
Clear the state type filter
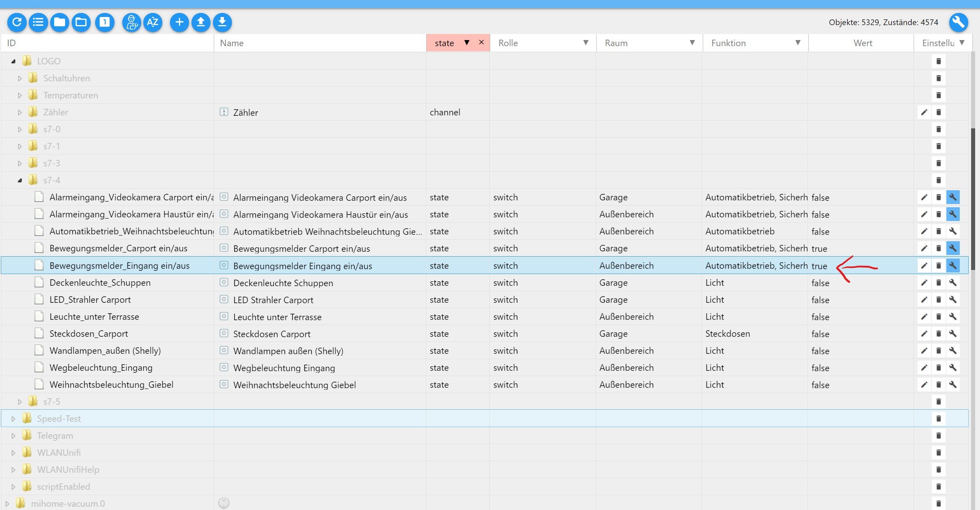481,42
